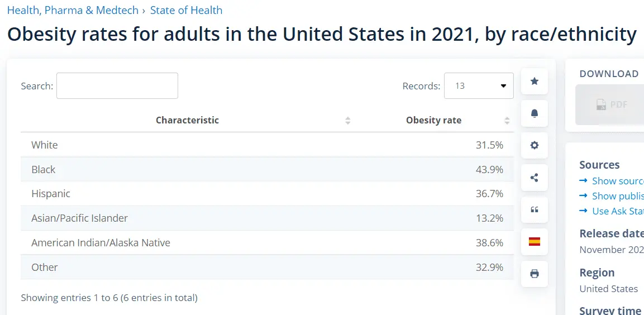
Task: Click the share icon
Action: tap(535, 178)
